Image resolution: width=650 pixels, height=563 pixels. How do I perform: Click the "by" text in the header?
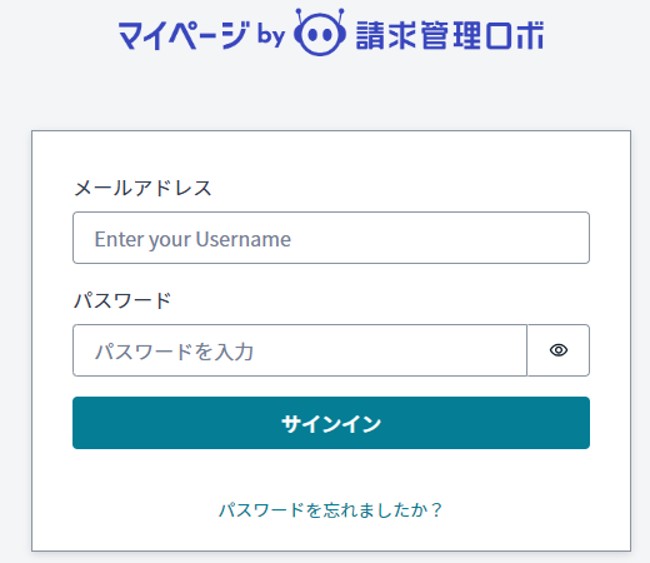(x=271, y=36)
